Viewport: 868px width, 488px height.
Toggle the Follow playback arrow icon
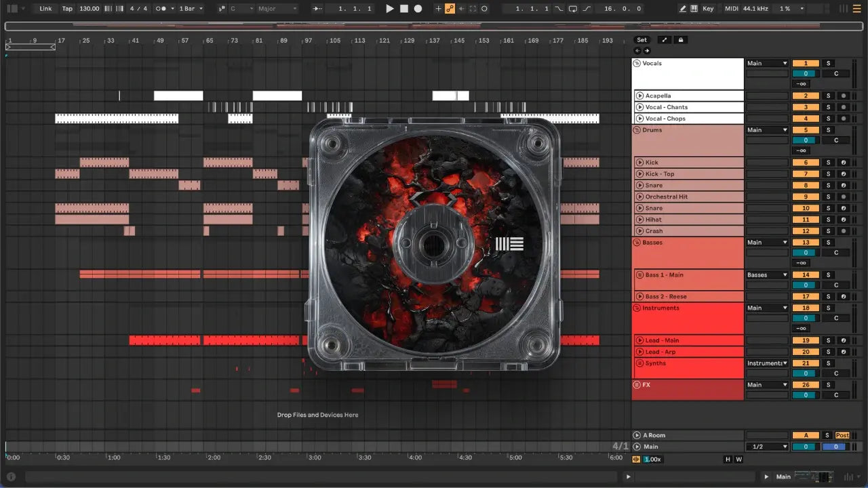[x=319, y=9]
